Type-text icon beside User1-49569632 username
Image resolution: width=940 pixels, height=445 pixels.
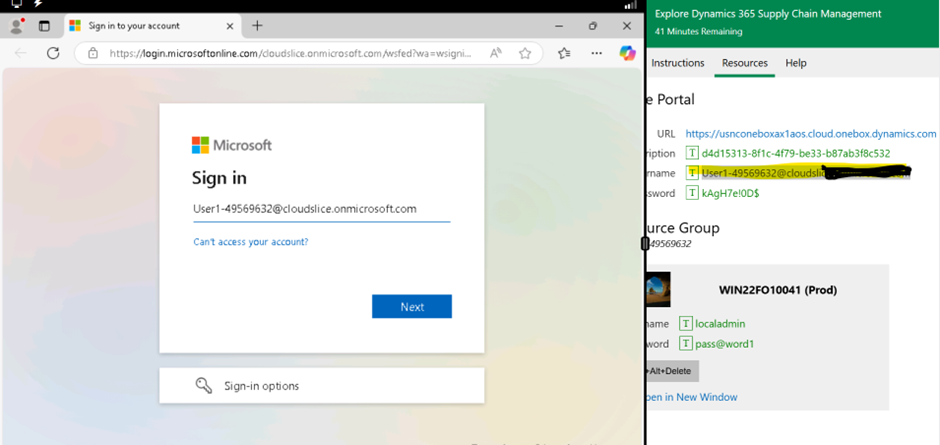point(692,173)
